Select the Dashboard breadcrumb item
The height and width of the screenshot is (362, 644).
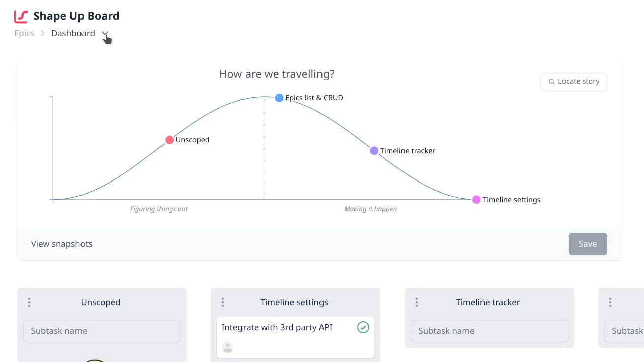click(x=73, y=33)
